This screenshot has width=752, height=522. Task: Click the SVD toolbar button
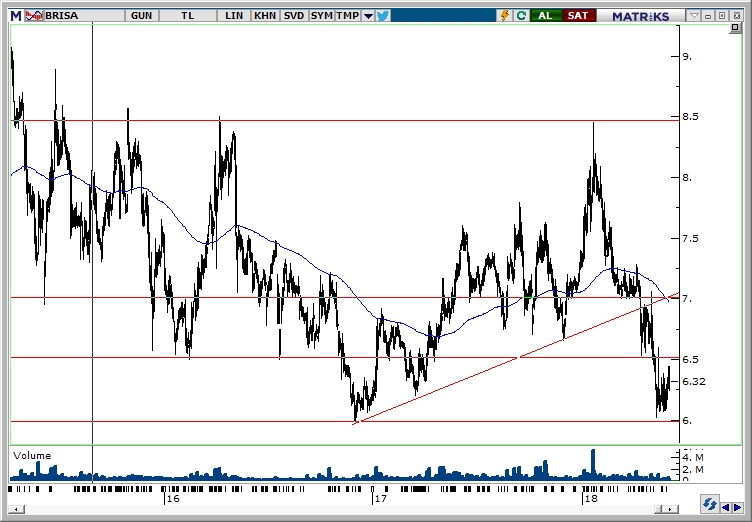pyautogui.click(x=294, y=16)
